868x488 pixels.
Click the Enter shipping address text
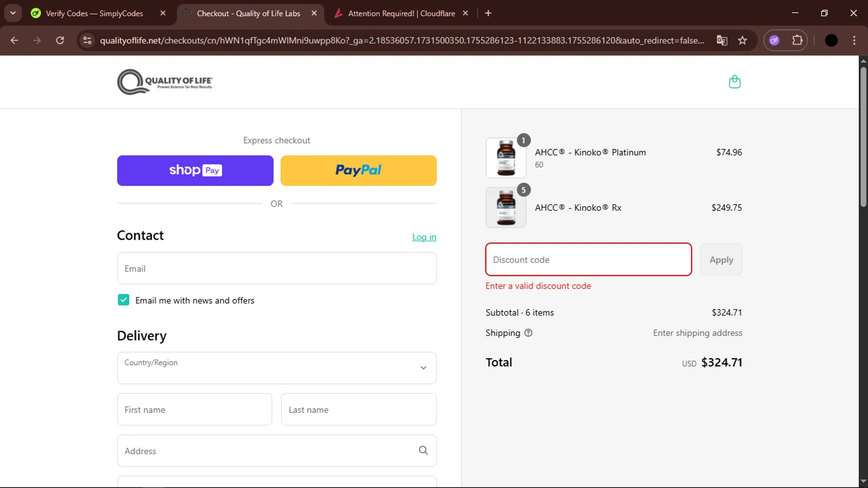(698, 333)
